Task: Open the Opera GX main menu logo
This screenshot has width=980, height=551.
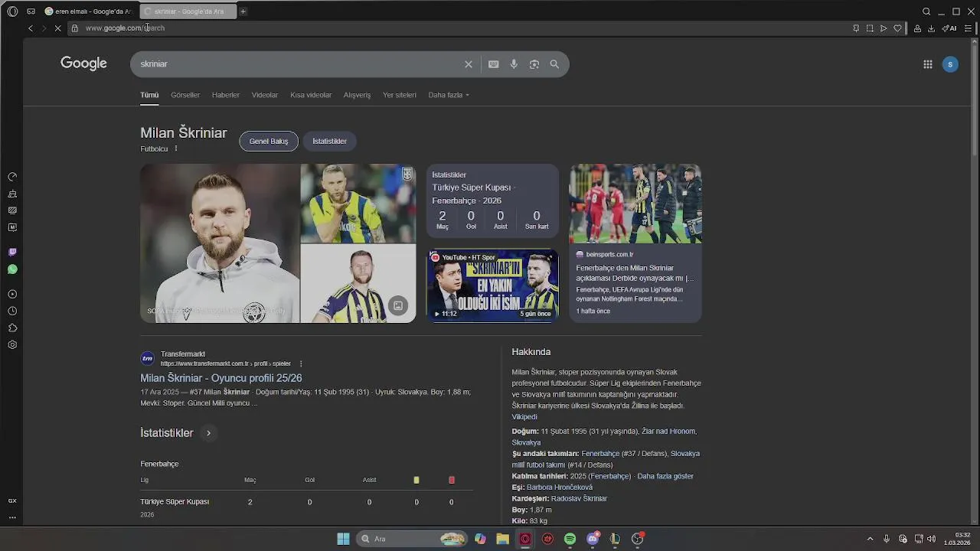Action: click(x=12, y=11)
